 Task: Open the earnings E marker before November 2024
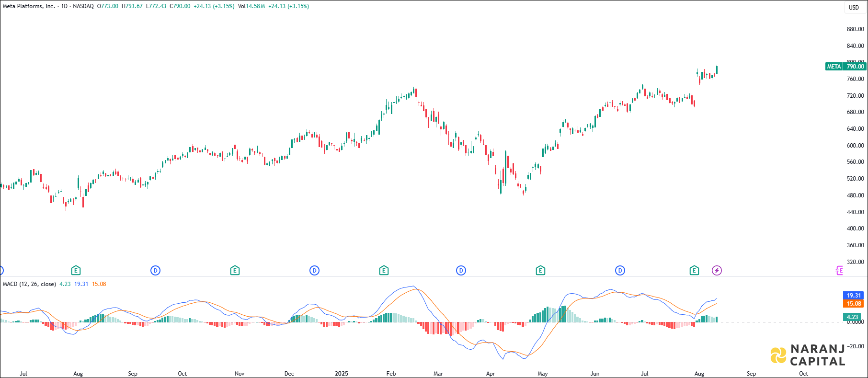click(235, 271)
